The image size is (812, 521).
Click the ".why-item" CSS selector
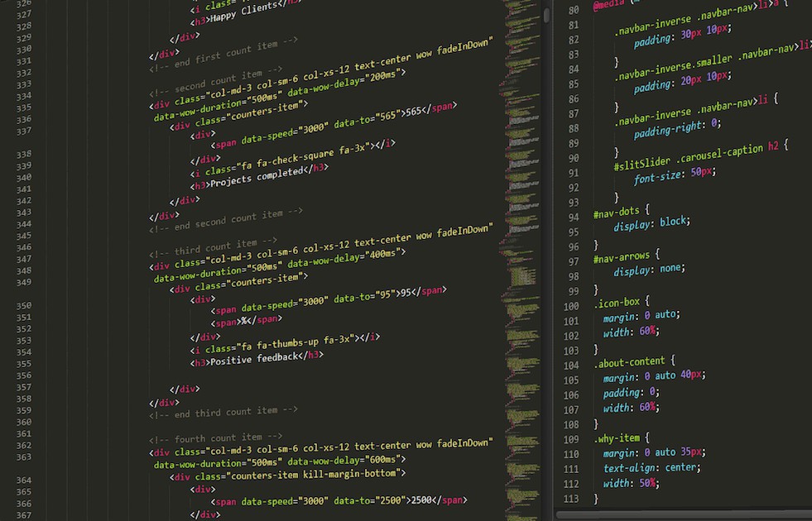point(617,438)
